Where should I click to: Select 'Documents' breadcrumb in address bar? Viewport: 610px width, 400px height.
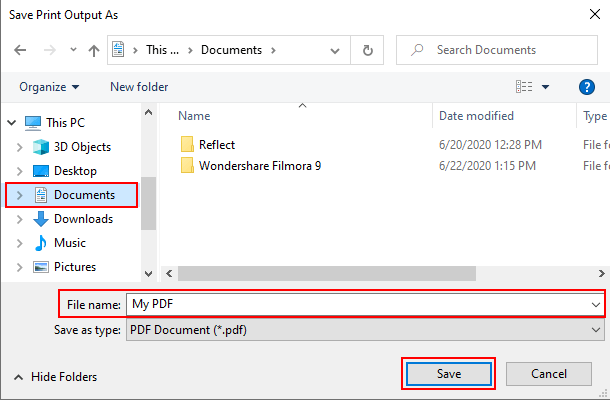pyautogui.click(x=231, y=50)
